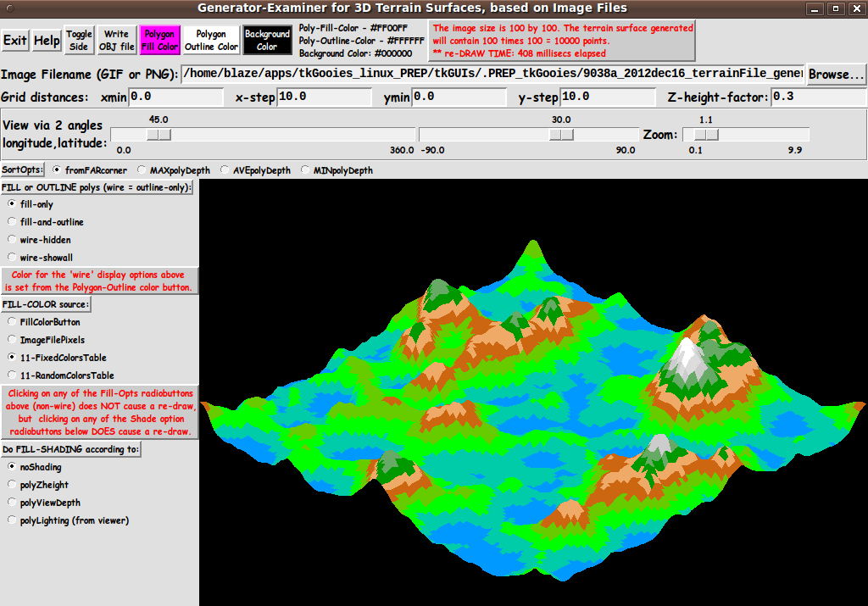Click the red wire-color note in left panel
The width and height of the screenshot is (868, 606).
[x=99, y=281]
